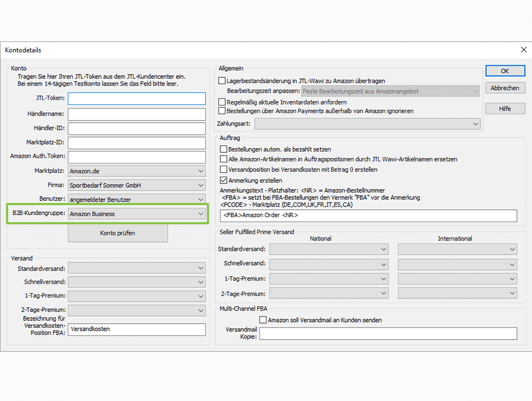Check Bestellungen autom. als bezahlt setzen
Image resolution: width=532 pixels, height=401 pixels.
coord(224,149)
